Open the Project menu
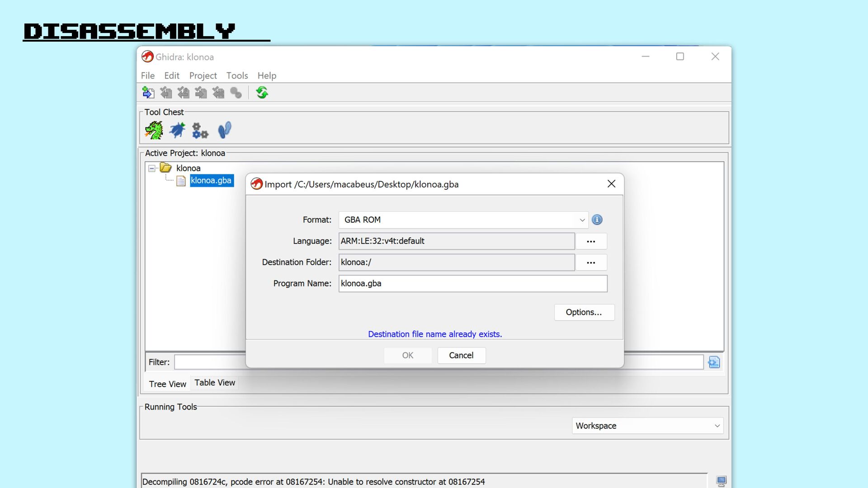The width and height of the screenshot is (868, 488). [203, 75]
